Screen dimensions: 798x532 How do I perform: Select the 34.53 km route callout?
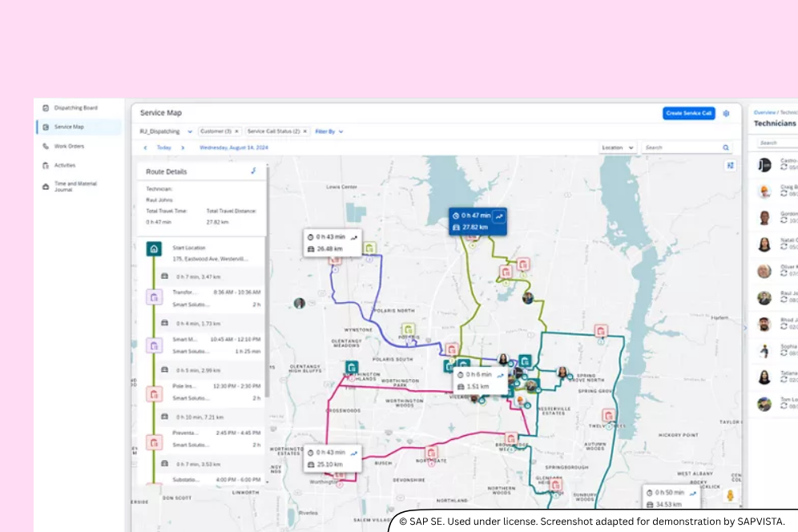671,498
